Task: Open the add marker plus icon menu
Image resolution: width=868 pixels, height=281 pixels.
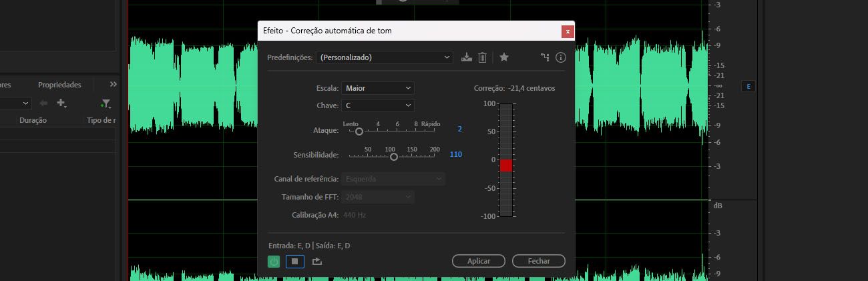Action: (62, 103)
